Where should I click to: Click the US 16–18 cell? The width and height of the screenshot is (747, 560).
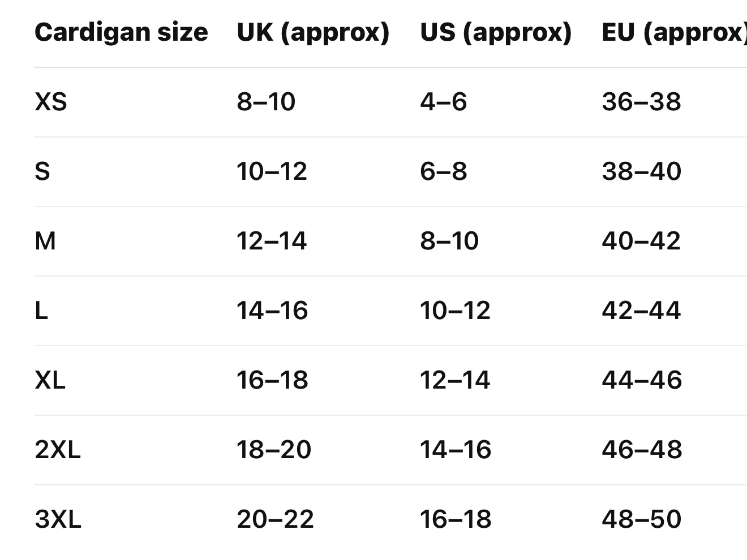coord(456,519)
